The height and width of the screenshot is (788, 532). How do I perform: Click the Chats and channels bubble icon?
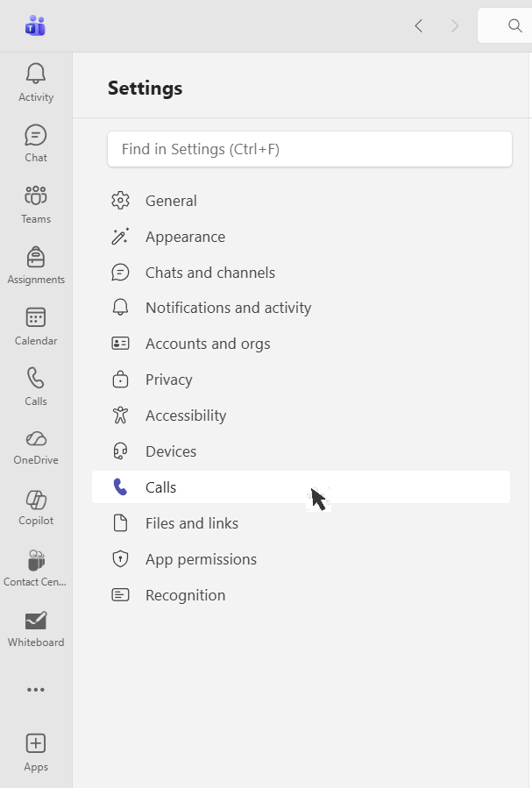pyautogui.click(x=120, y=273)
